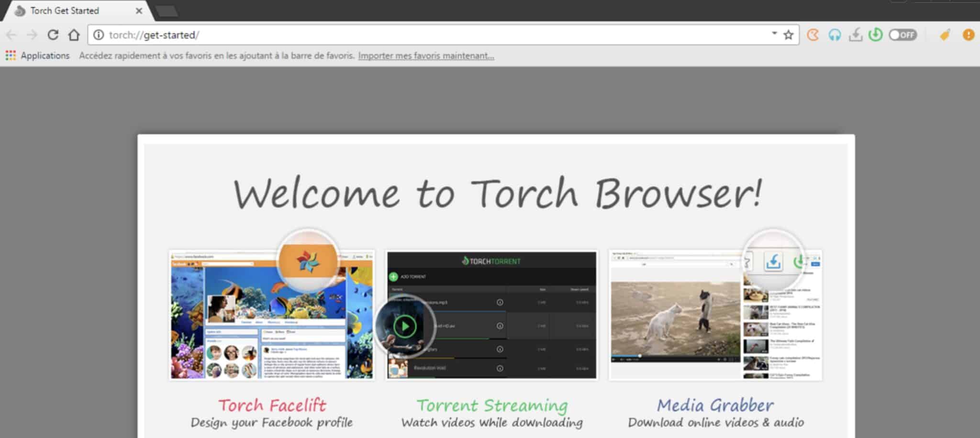Viewport: 980px width, 438px height.
Task: Open the Applications shortcut
Action: coord(37,55)
